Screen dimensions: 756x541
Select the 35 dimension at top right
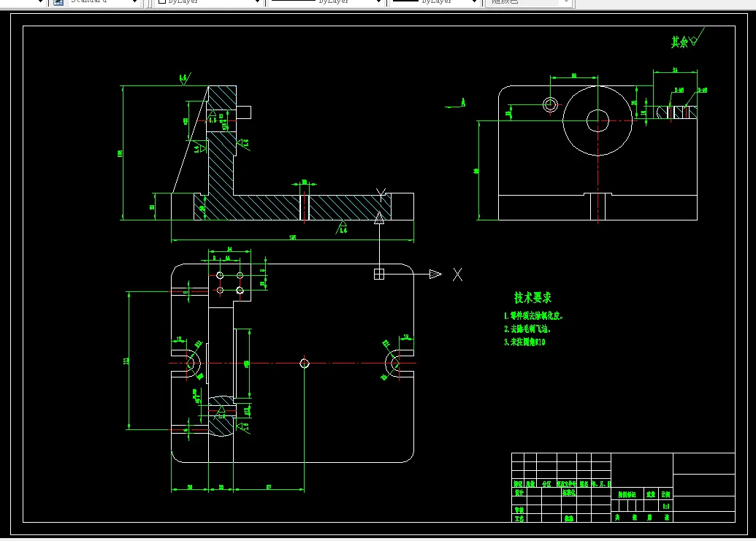[x=675, y=70]
